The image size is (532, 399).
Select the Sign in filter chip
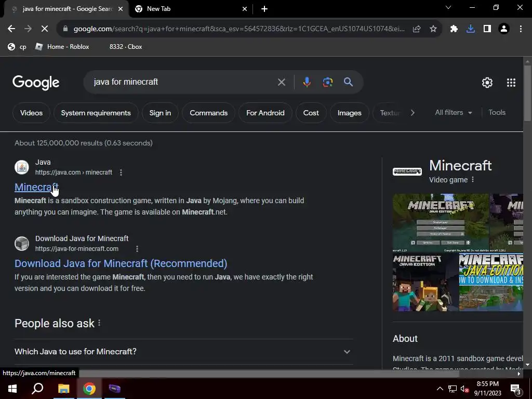pos(160,113)
